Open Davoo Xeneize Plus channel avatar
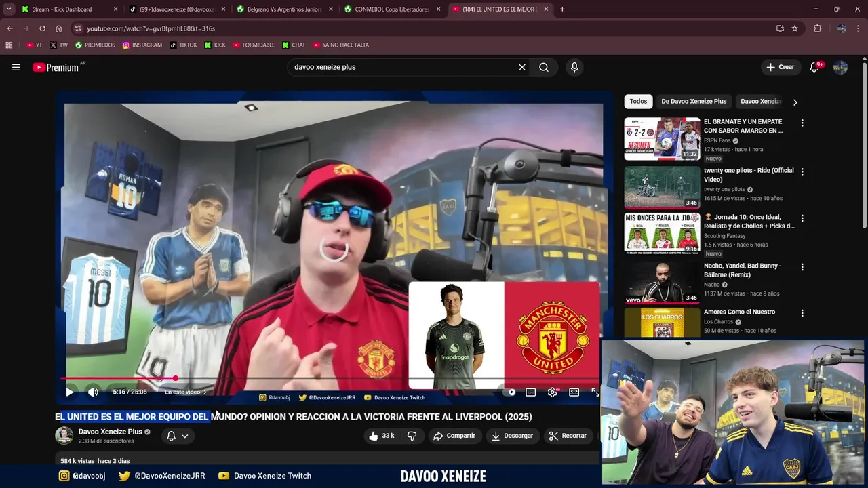868x488 pixels. (64, 435)
